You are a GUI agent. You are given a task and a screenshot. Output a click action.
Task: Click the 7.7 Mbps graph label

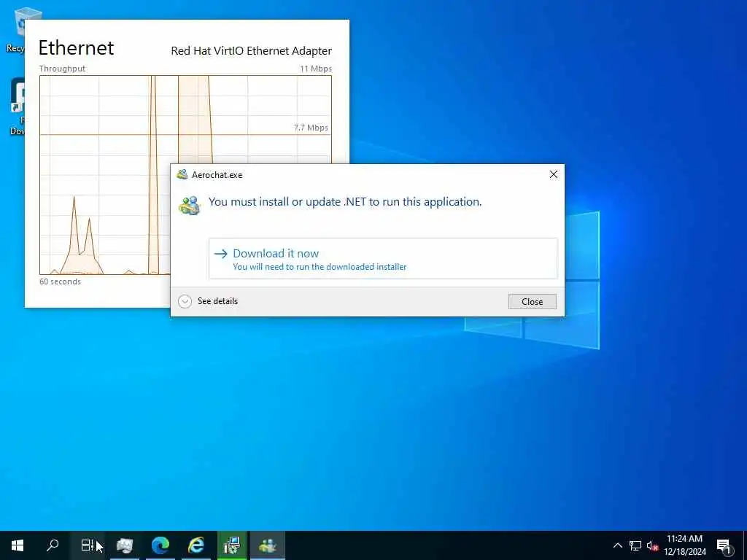pyautogui.click(x=311, y=128)
